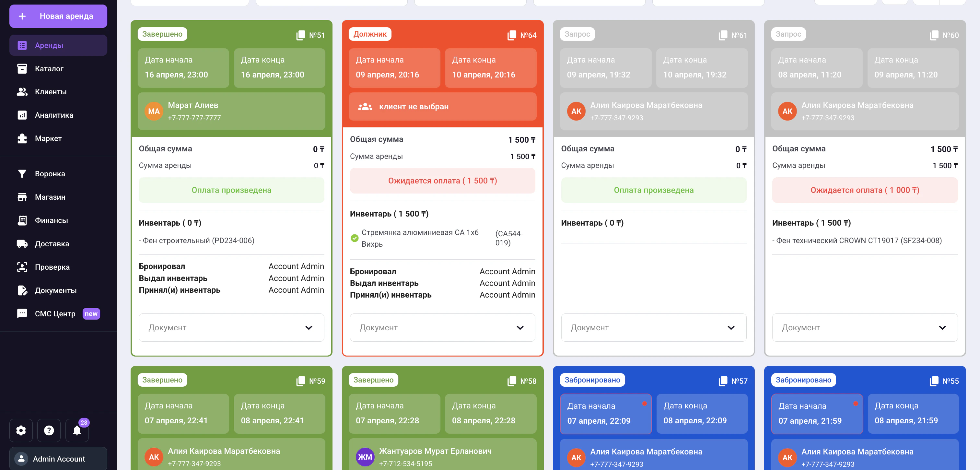
Task: Expand Документ dropdown in order №64
Action: click(x=442, y=328)
